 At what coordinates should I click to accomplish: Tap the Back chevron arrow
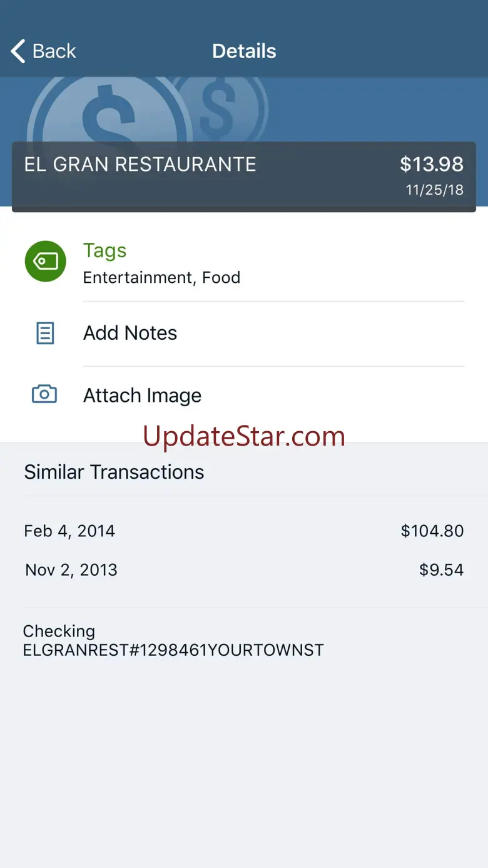point(19,51)
